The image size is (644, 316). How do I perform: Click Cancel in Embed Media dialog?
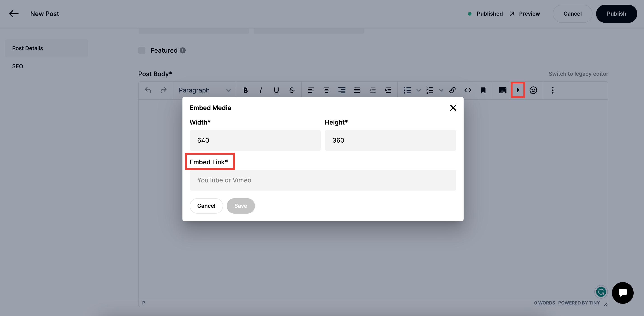pyautogui.click(x=206, y=206)
